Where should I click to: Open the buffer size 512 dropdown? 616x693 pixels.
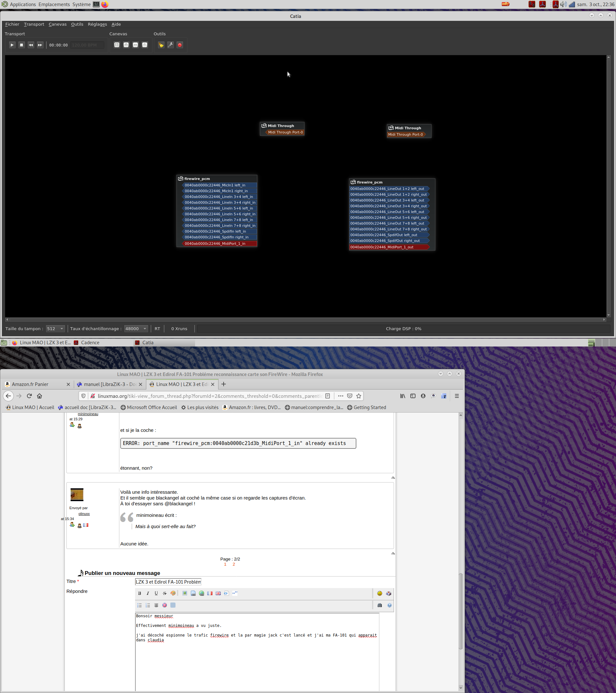[x=55, y=329]
